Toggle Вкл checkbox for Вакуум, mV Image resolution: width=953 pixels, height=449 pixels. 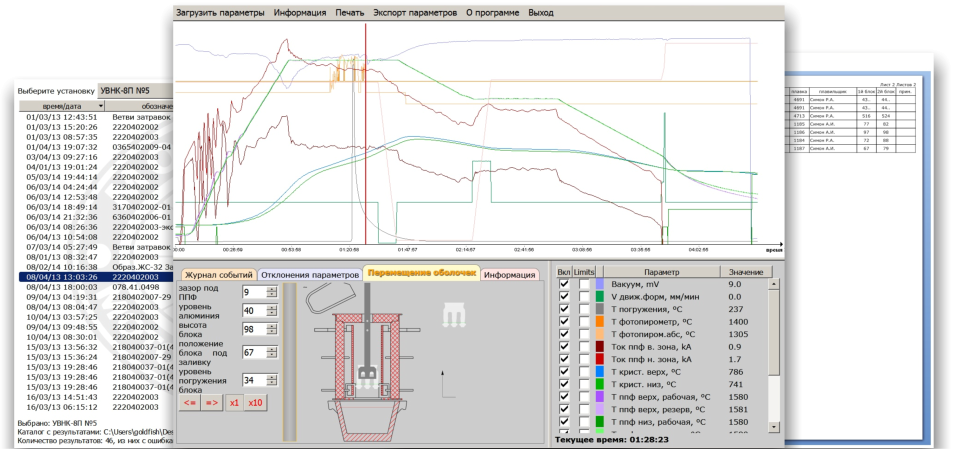coord(565,284)
